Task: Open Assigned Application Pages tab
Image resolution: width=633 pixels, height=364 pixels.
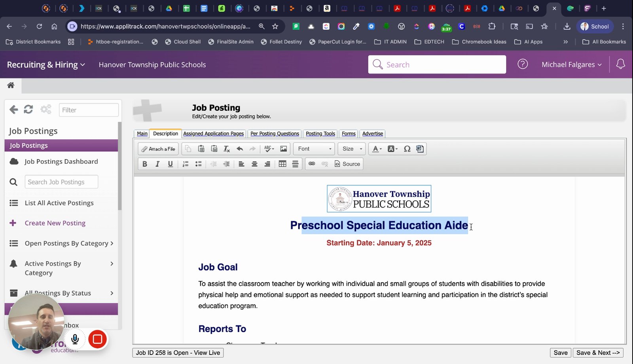Action: pos(214,134)
